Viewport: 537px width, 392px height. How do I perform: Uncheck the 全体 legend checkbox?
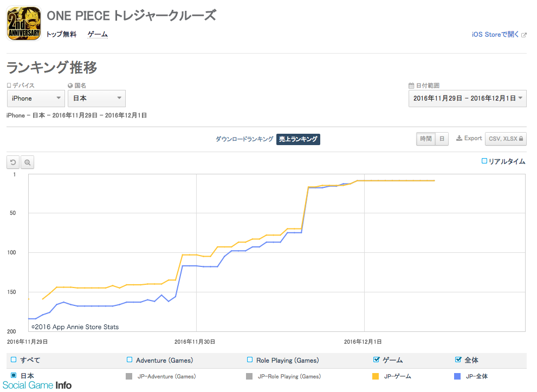pyautogui.click(x=458, y=360)
